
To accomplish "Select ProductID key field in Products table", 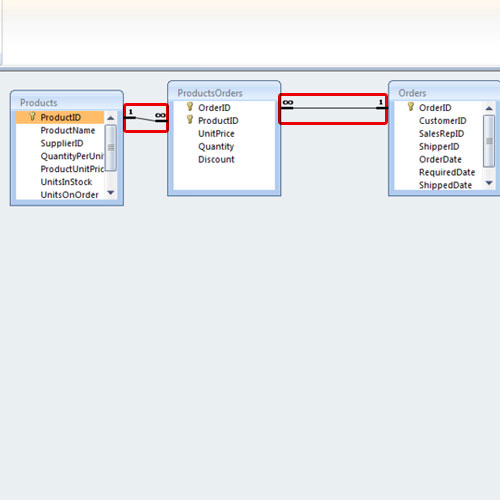I will coord(60,117).
